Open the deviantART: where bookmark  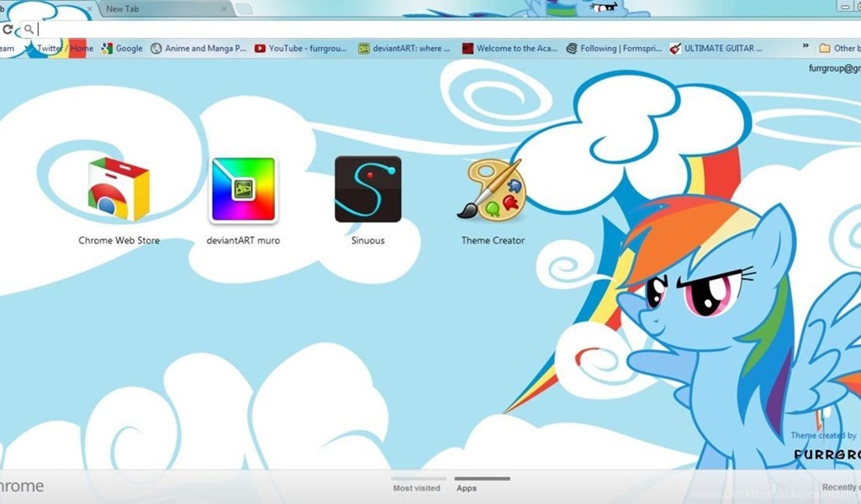coord(404,48)
